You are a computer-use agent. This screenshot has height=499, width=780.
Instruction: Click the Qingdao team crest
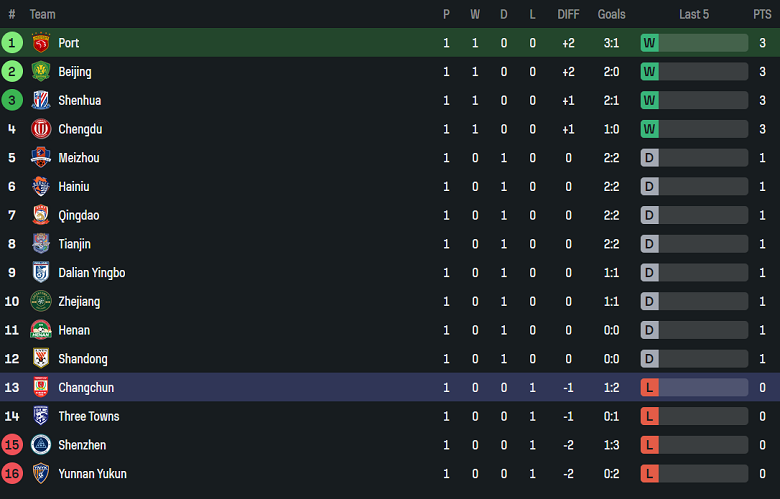click(x=40, y=215)
